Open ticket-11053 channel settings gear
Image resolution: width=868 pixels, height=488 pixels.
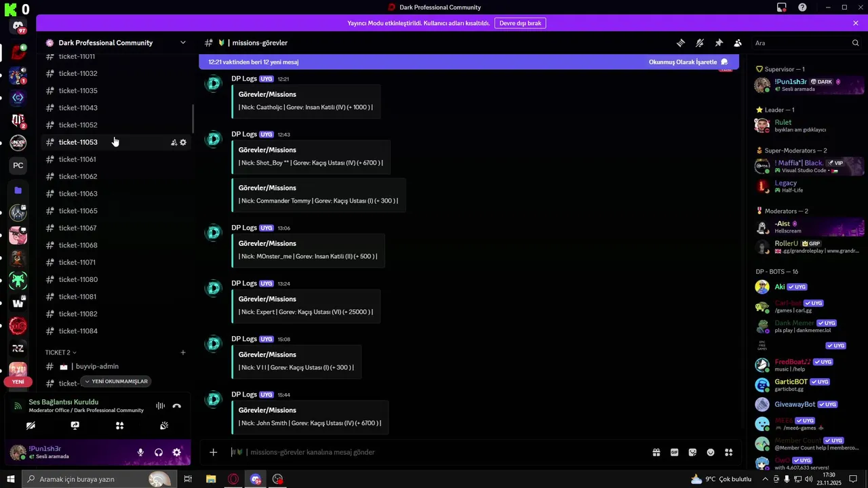[x=183, y=142]
